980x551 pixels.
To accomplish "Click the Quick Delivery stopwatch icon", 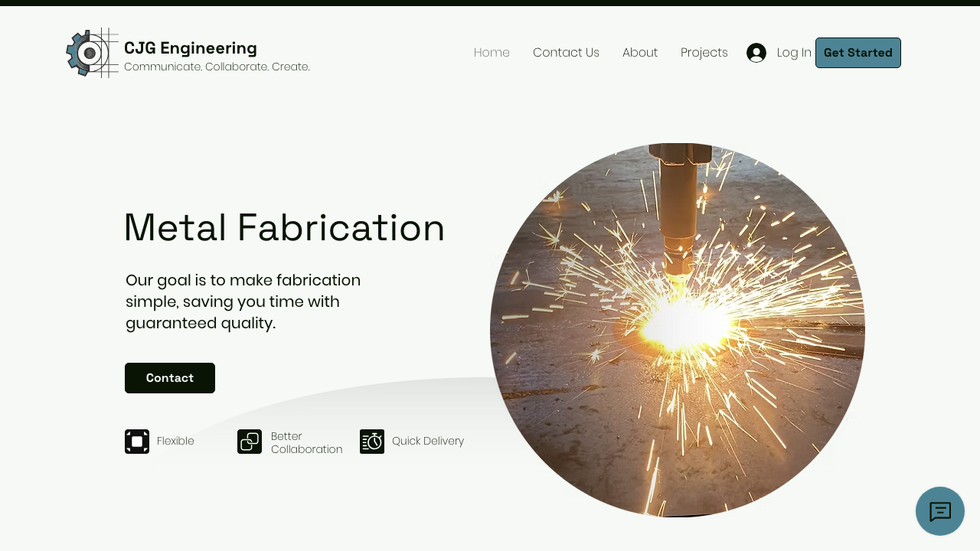I will click(372, 442).
